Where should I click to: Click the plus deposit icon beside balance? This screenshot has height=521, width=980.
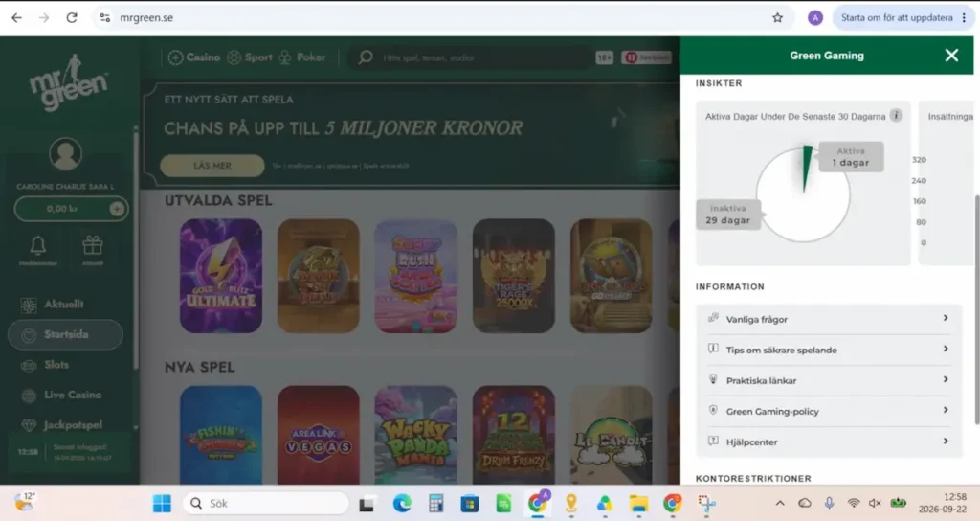pyautogui.click(x=117, y=209)
